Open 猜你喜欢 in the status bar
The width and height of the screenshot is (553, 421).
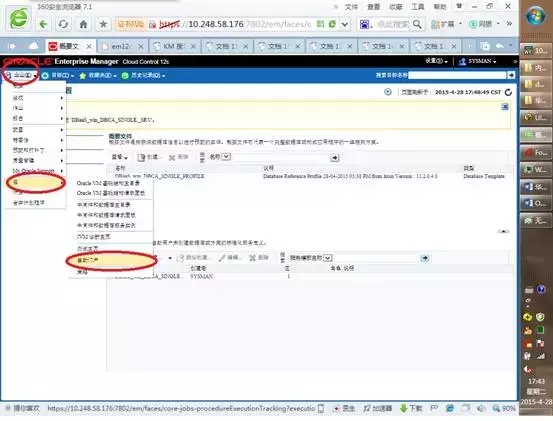[x=23, y=408]
